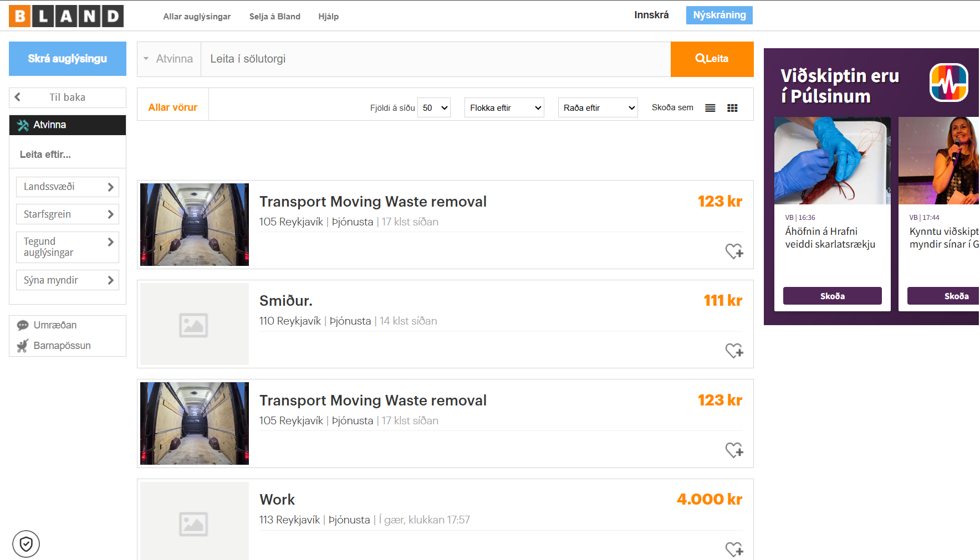Click the Nýskráning button

coord(719,15)
